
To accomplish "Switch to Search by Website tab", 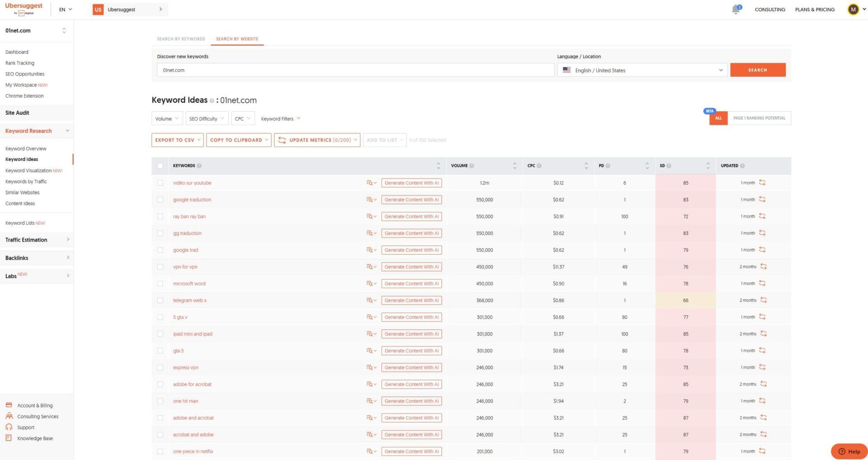I will tap(237, 39).
